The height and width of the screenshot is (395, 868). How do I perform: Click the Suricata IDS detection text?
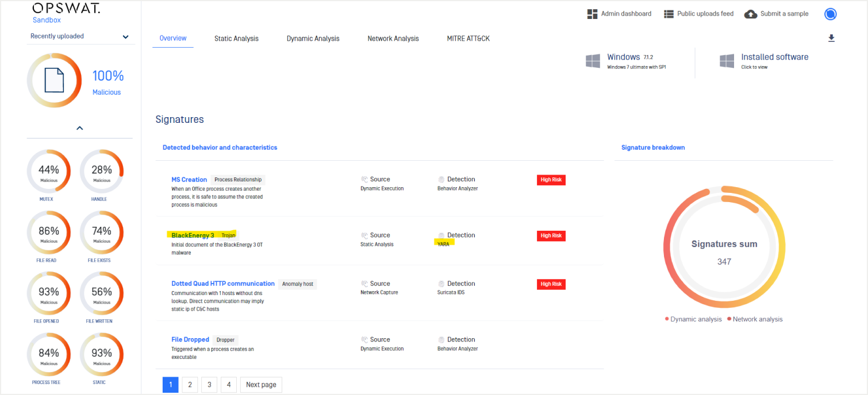[451, 292]
